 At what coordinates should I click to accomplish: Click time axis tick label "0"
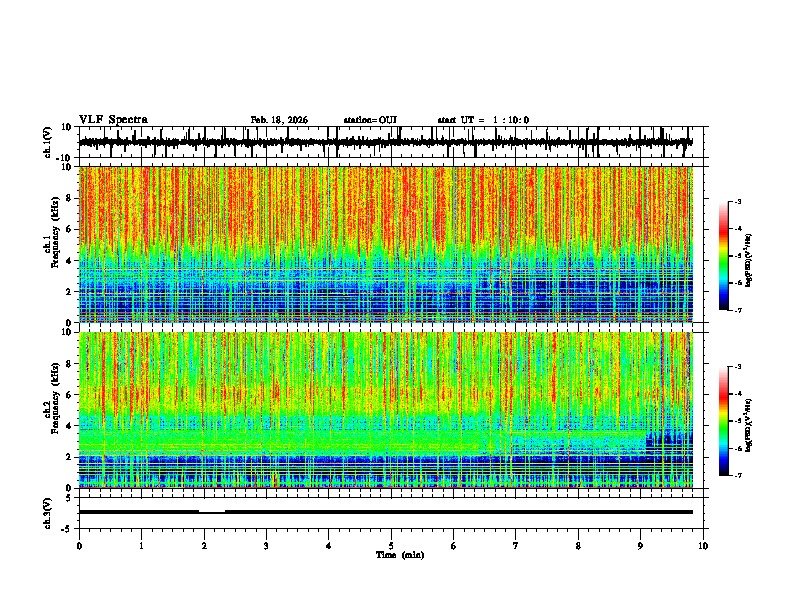click(79, 546)
